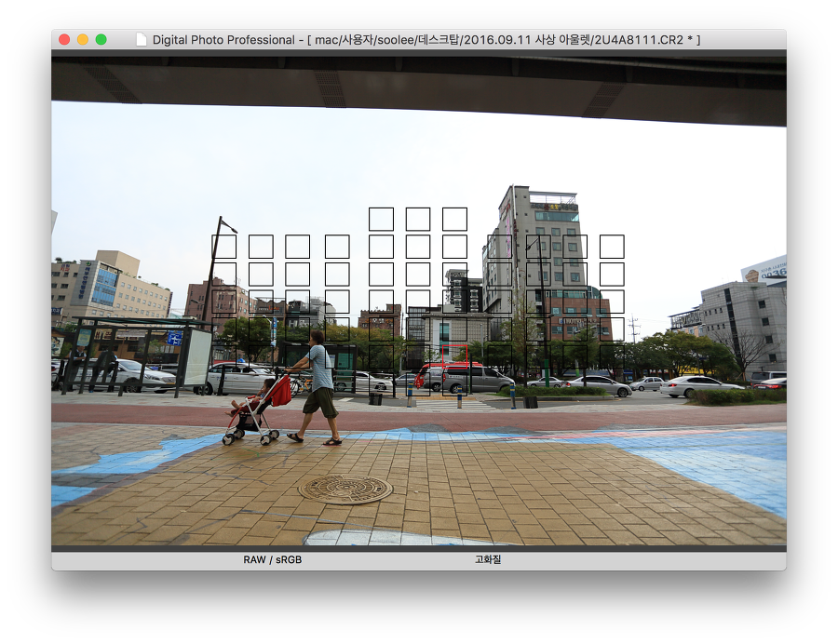The height and width of the screenshot is (644, 838).
Task: Click the 고화질 quality label in status bar
Action: tap(487, 560)
